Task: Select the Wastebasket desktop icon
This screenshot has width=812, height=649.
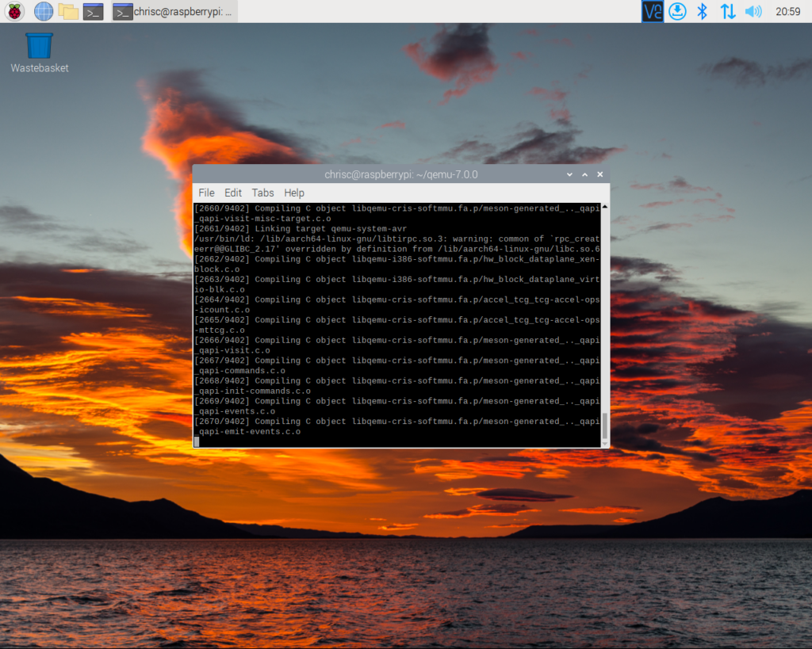Action: click(39, 46)
